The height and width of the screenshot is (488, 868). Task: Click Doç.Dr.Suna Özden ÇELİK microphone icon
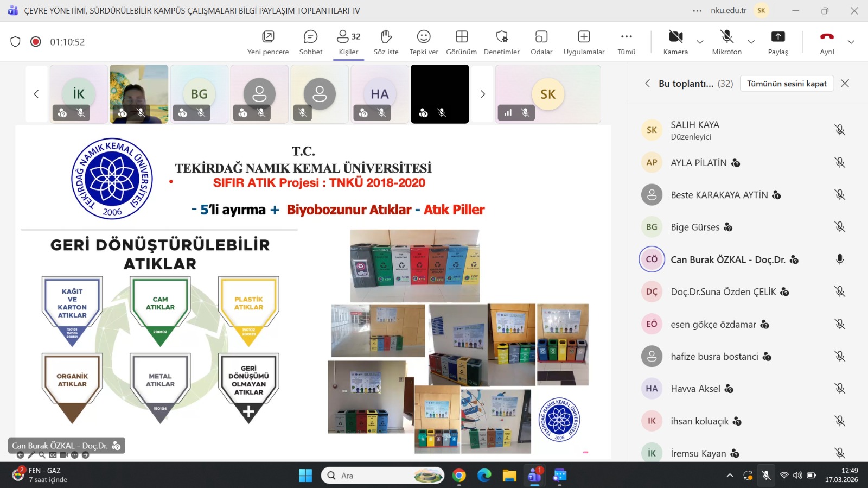click(x=840, y=291)
